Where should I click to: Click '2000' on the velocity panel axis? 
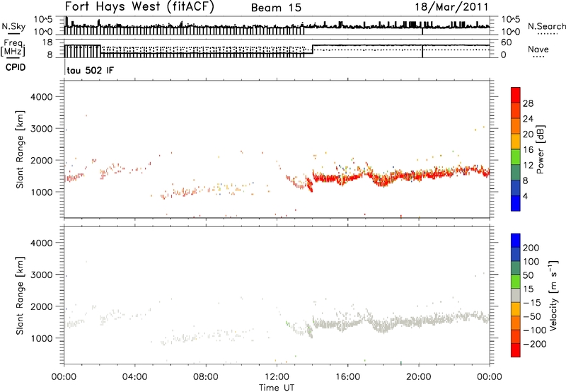tap(42, 306)
